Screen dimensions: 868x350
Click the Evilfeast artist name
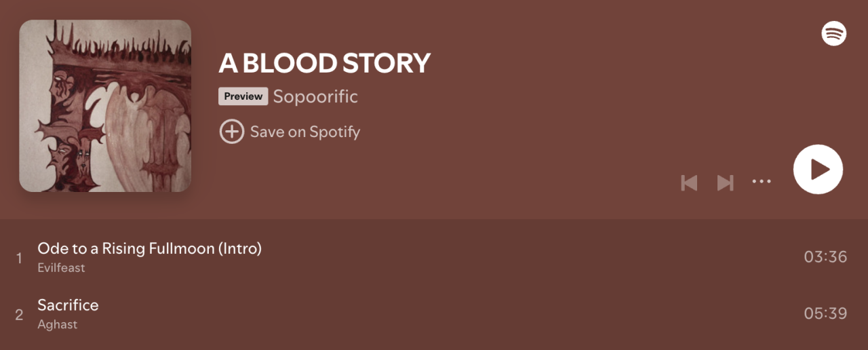[x=61, y=268]
